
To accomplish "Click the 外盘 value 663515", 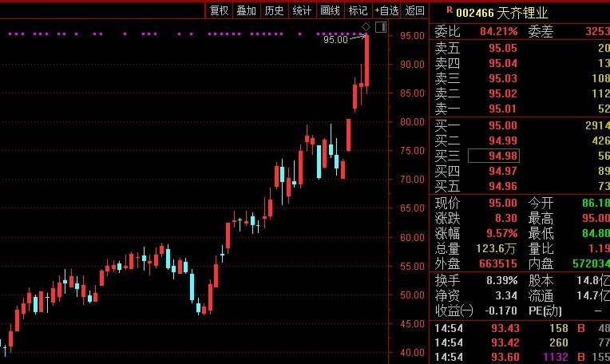I will pyautogui.click(x=498, y=263).
